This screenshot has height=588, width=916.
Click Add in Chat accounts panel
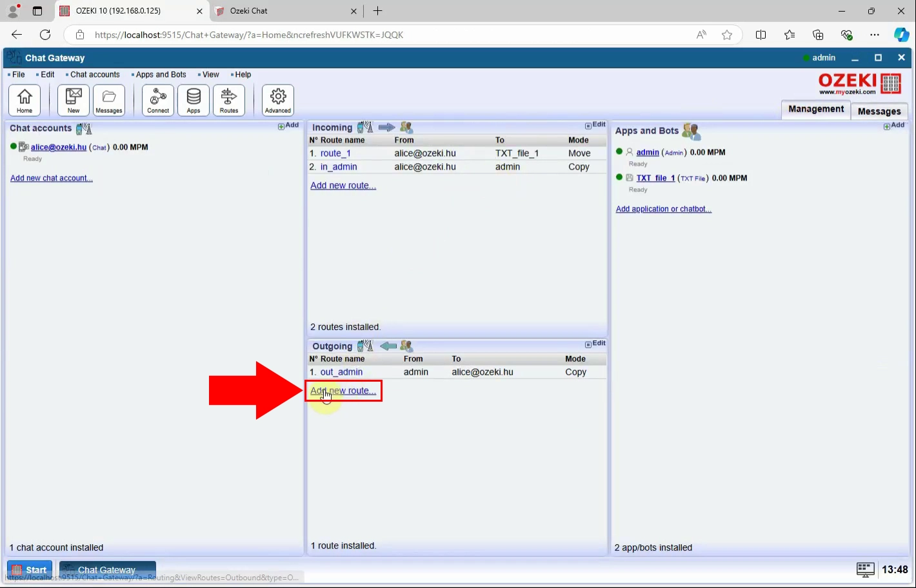point(288,126)
